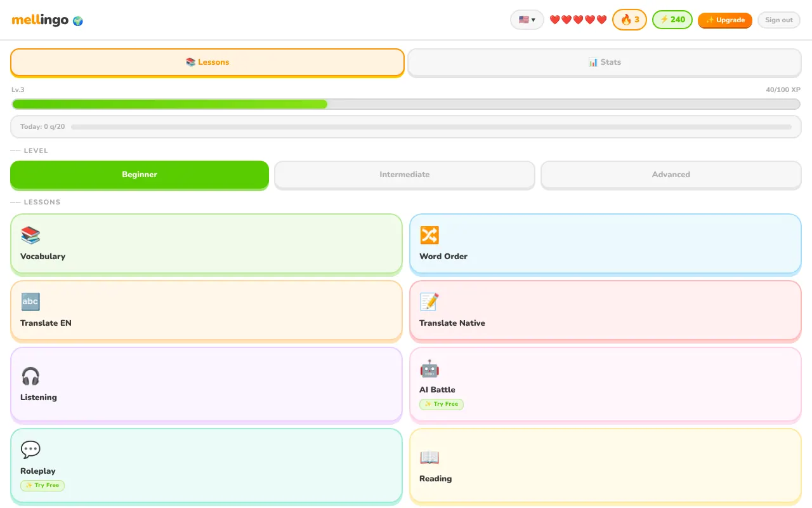Select the Intermediate level
Image resolution: width=812 pixels, height=508 pixels.
coord(405,175)
